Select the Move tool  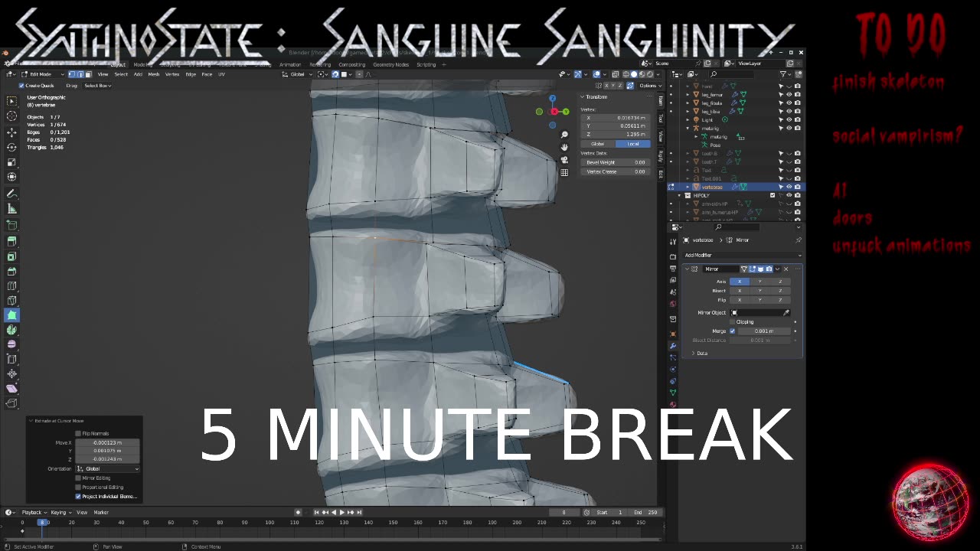point(11,132)
